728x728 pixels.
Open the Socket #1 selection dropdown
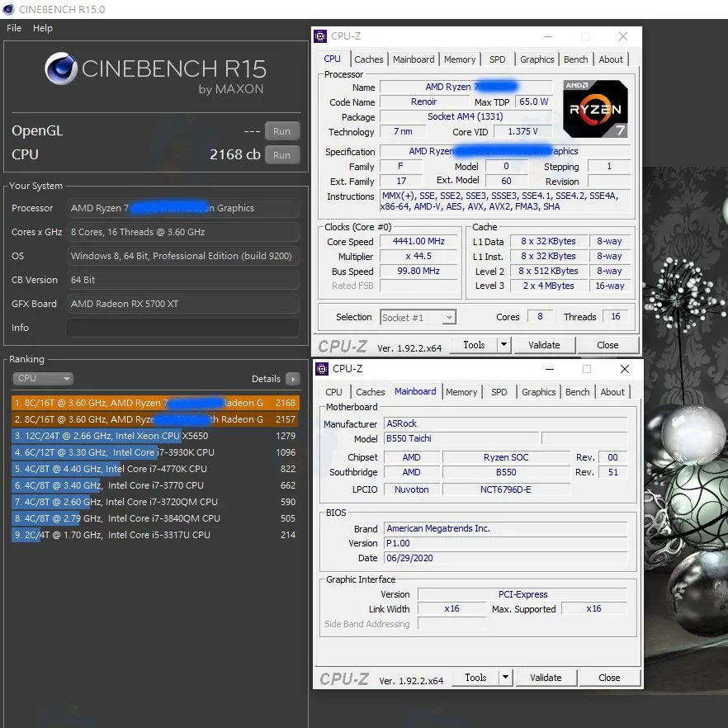pos(418,318)
